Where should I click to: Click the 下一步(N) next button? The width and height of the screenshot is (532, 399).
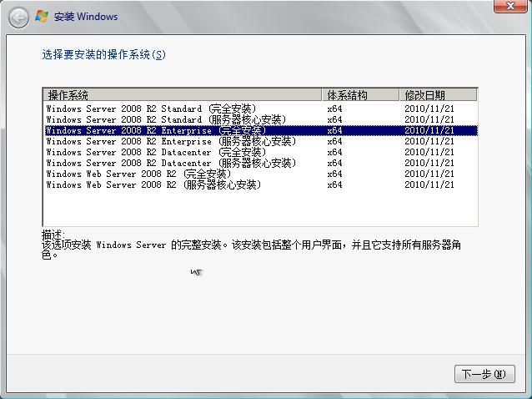pyautogui.click(x=484, y=374)
